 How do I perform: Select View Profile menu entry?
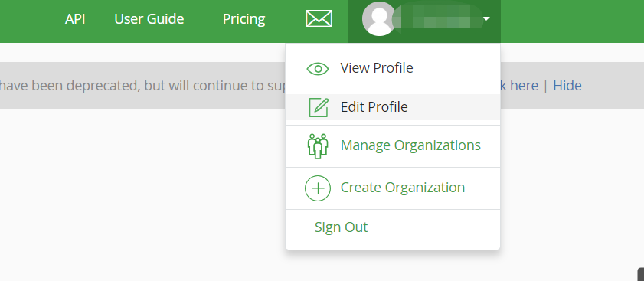[377, 68]
